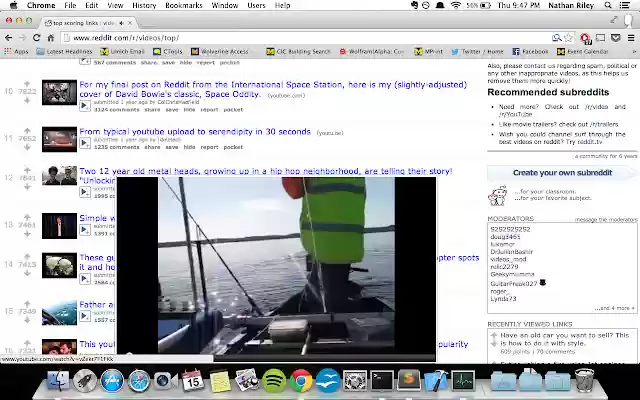The width and height of the screenshot is (640, 400).
Task: Open moderator 'videos_mod' profile
Action: 508,259
